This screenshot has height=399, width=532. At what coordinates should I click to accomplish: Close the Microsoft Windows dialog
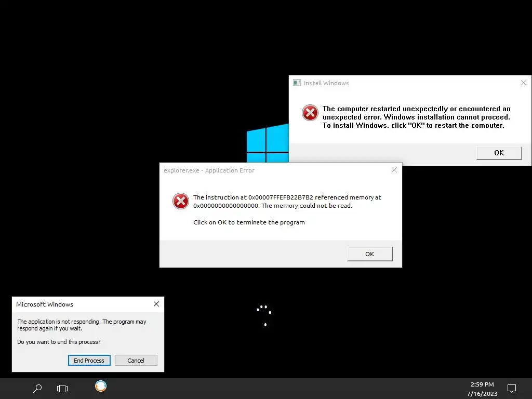click(x=156, y=304)
